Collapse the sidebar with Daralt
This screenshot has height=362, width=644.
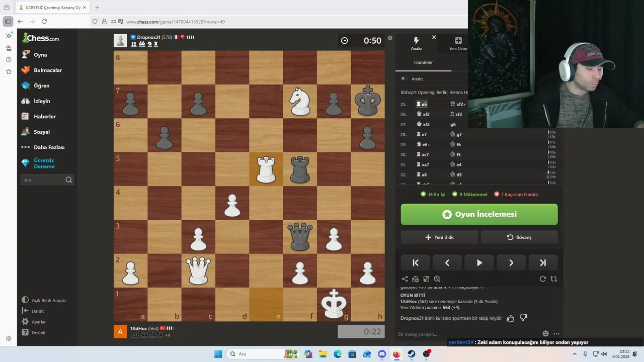click(x=33, y=311)
